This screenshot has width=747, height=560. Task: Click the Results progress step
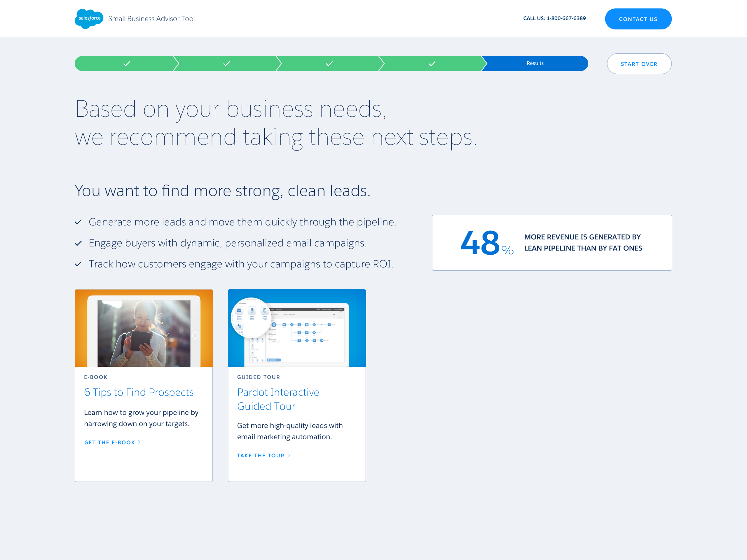(x=535, y=64)
